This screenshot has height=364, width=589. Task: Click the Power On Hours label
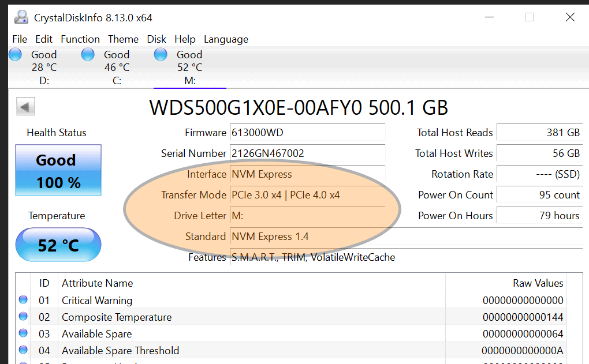coord(456,216)
